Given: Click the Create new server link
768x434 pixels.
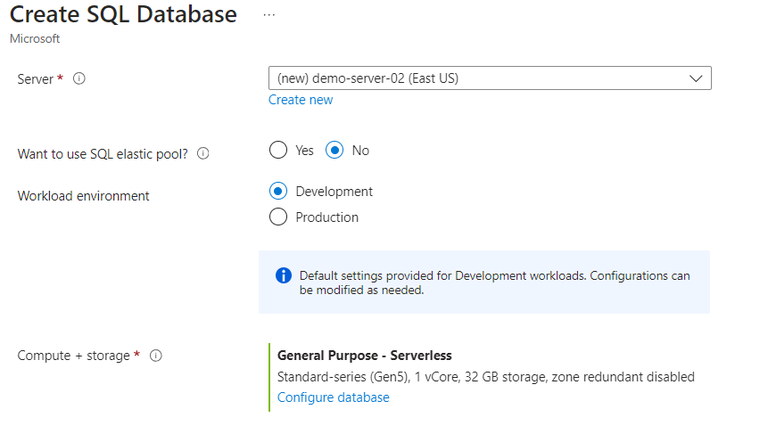Looking at the screenshot, I should click(x=300, y=100).
